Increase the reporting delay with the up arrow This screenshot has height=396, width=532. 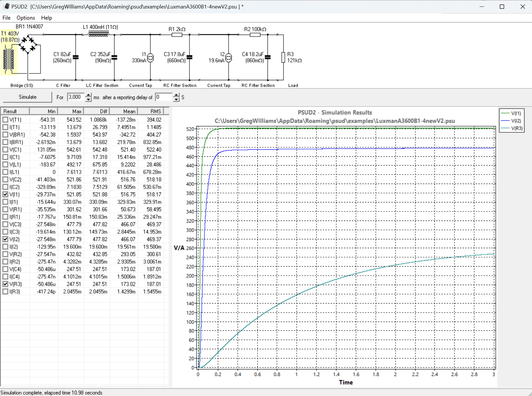[x=176, y=95]
